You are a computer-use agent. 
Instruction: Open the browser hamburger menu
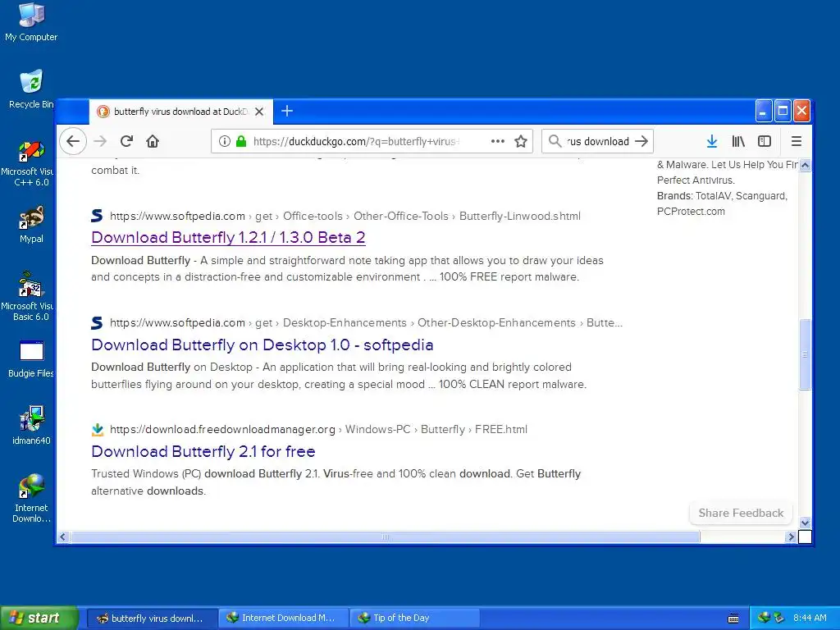tap(797, 141)
